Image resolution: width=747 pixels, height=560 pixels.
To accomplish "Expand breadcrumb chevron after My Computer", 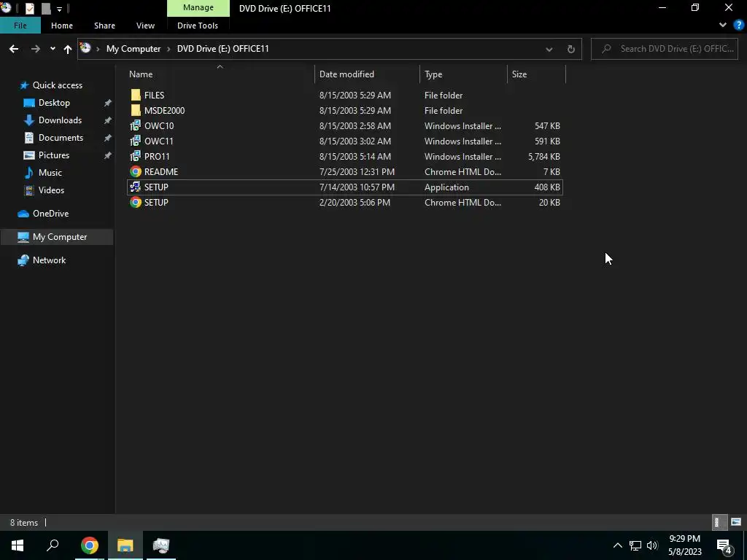I will (x=169, y=49).
